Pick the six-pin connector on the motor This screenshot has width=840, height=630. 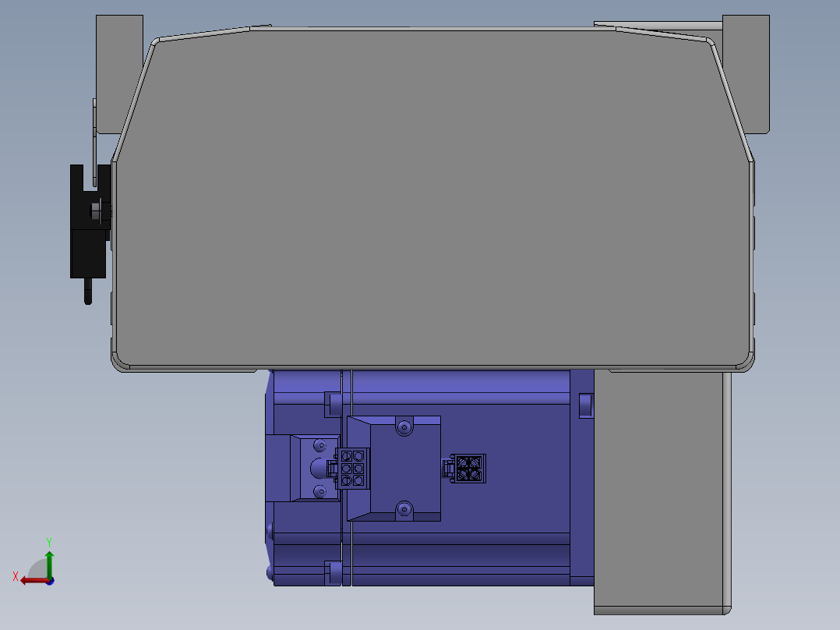pyautogui.click(x=352, y=469)
